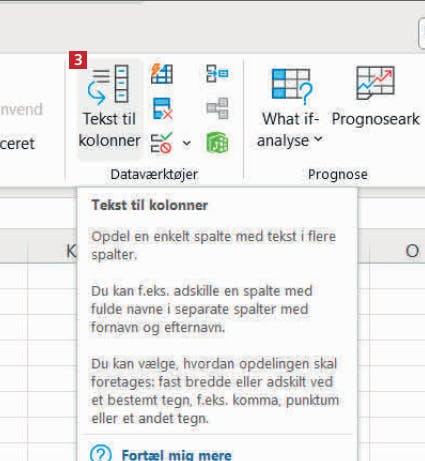The height and width of the screenshot is (461, 425).
Task: Create a forecast with the Prognoseark chart icon
Action: tap(375, 83)
